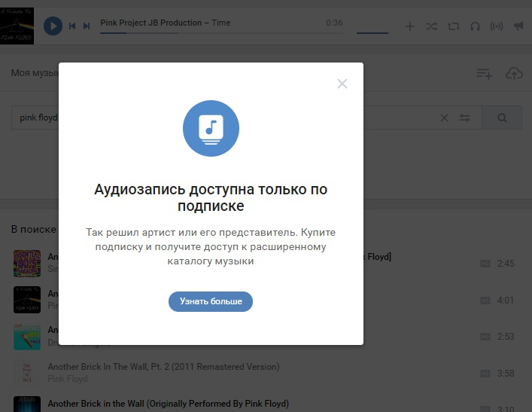
Task: Click the Karaoke Hits album thumbnail
Action: click(x=27, y=337)
